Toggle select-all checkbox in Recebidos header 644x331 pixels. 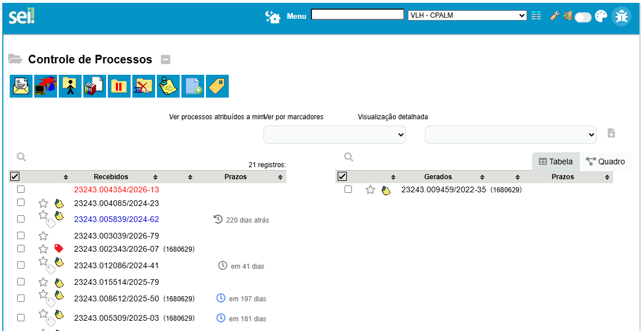tap(15, 177)
